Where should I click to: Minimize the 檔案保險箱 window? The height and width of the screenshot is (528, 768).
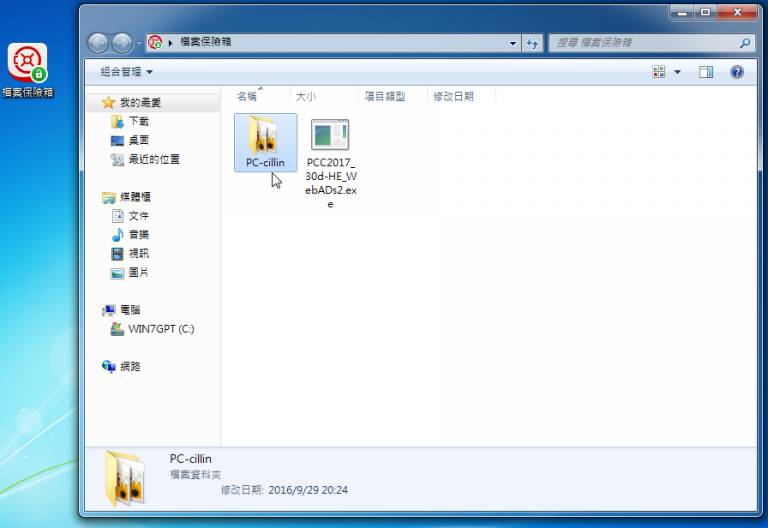[681, 13]
